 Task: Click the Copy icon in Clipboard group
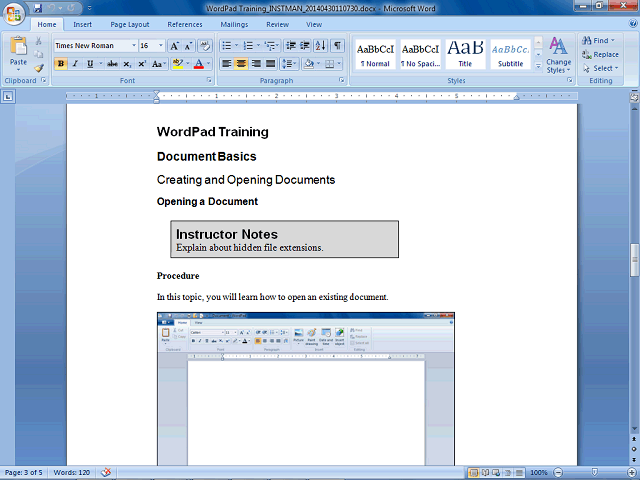tap(39, 54)
